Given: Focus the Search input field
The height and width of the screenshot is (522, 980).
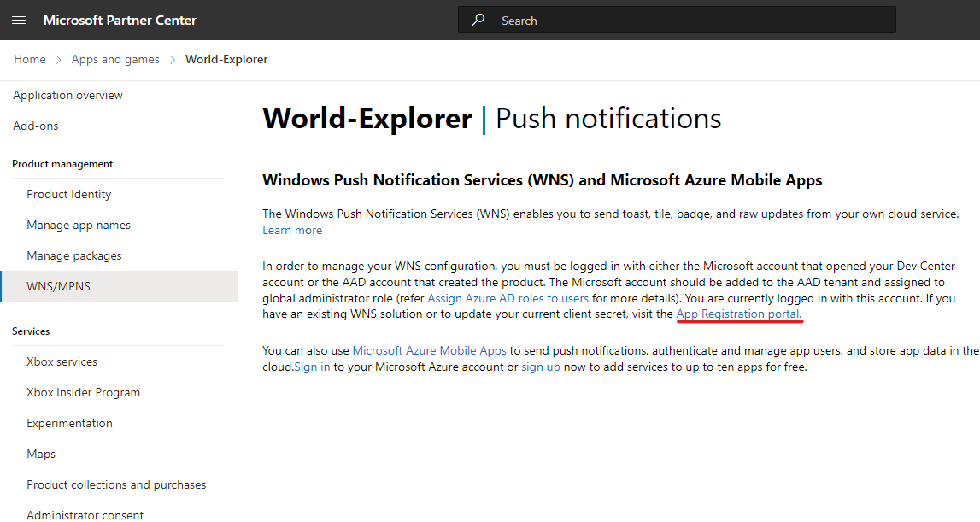Looking at the screenshot, I should (677, 20).
